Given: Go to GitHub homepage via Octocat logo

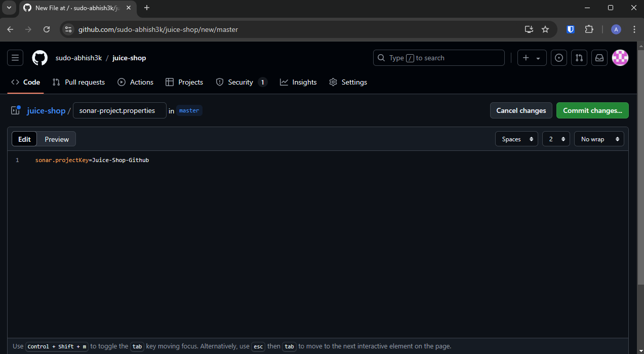Looking at the screenshot, I should click(x=40, y=58).
